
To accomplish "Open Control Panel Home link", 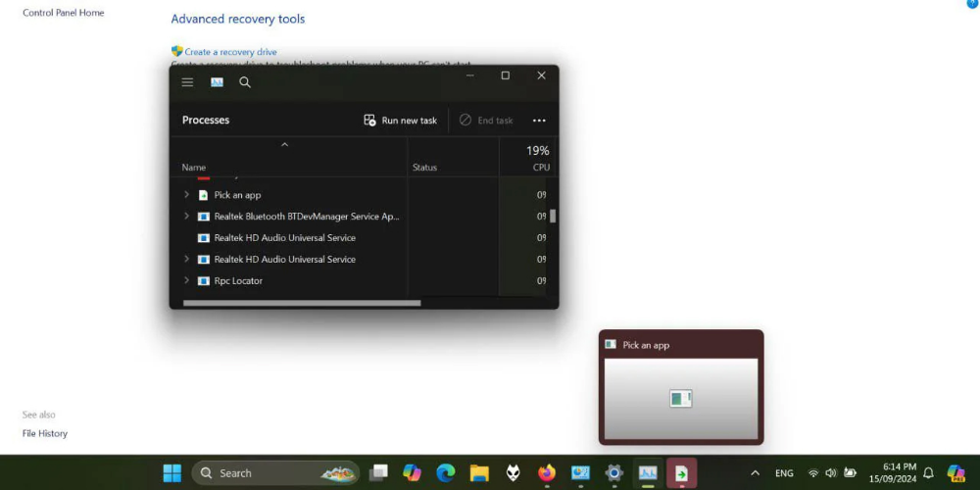I will click(x=63, y=13).
